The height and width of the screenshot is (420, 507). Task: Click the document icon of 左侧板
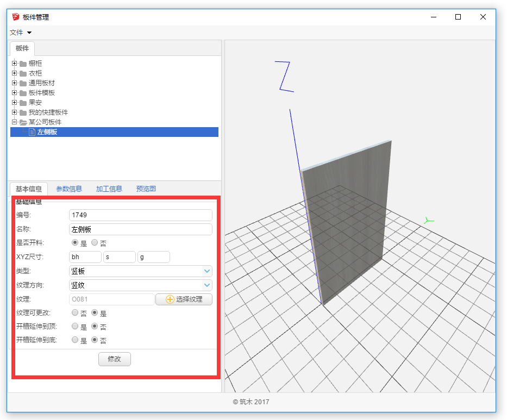click(32, 132)
